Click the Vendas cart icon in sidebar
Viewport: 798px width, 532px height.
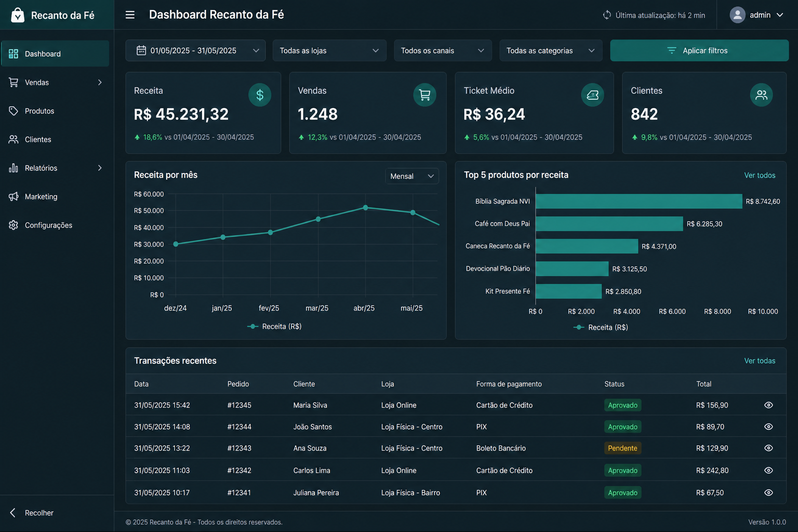(x=14, y=82)
